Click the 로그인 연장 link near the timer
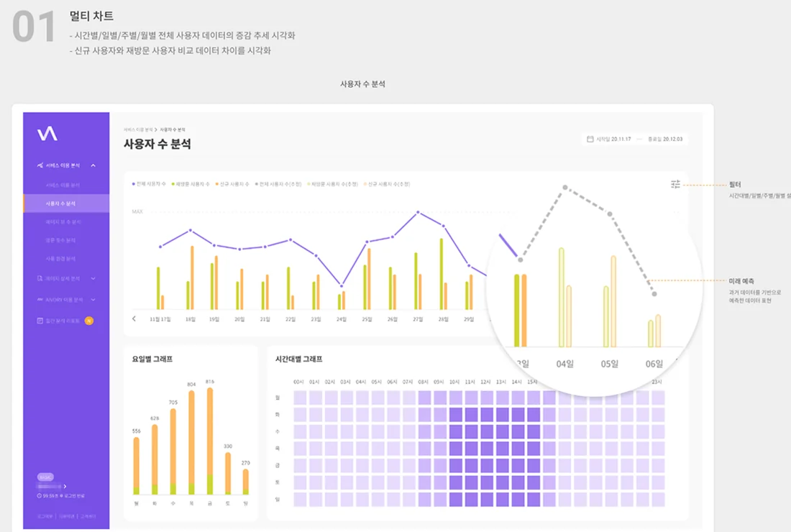Image resolution: width=791 pixels, height=532 pixels. (x=73, y=496)
